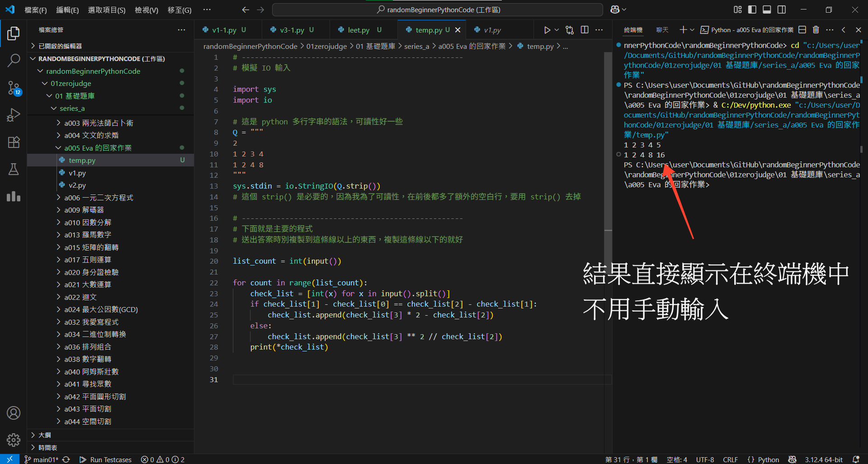The width and height of the screenshot is (868, 464).
Task: Open the new terminal launch profile dropdown
Action: (692, 30)
